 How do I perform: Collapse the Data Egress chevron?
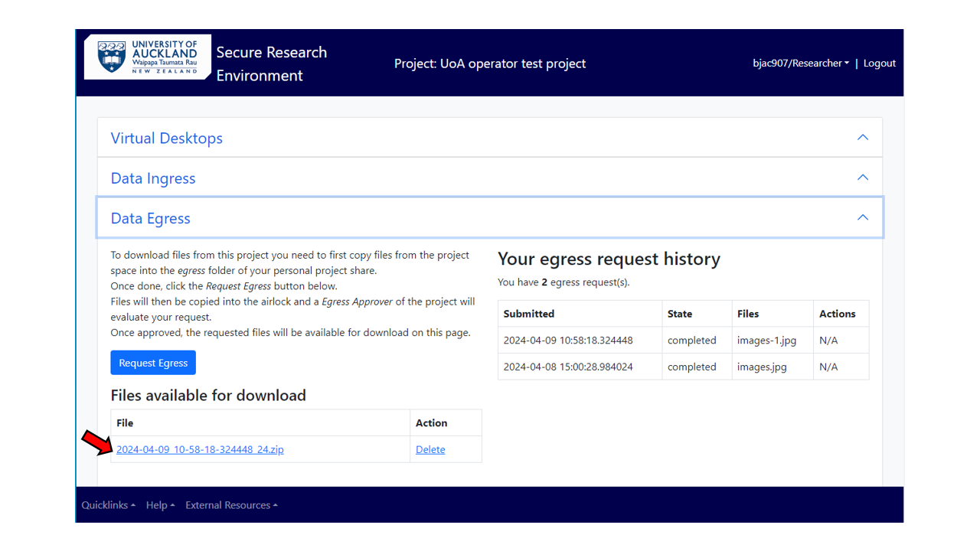pos(863,217)
